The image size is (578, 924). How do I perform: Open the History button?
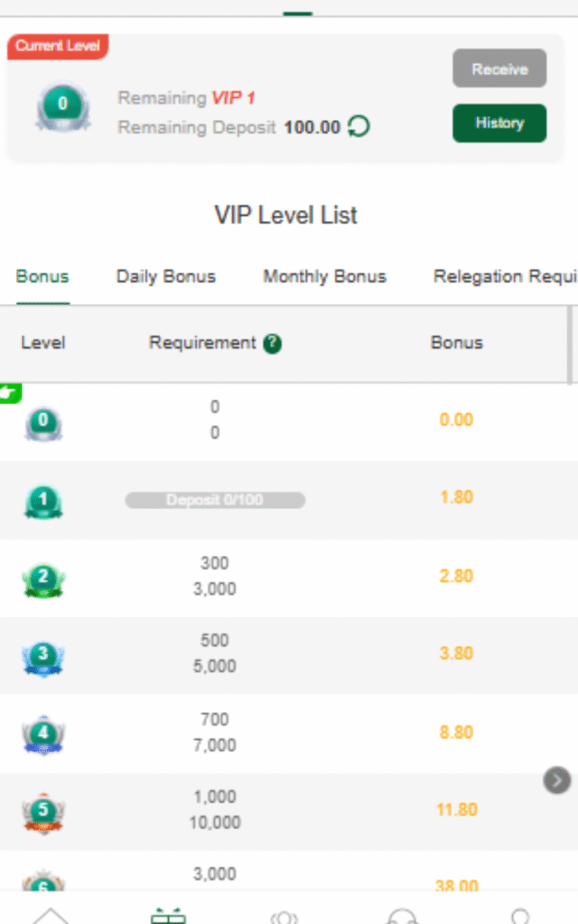point(499,124)
